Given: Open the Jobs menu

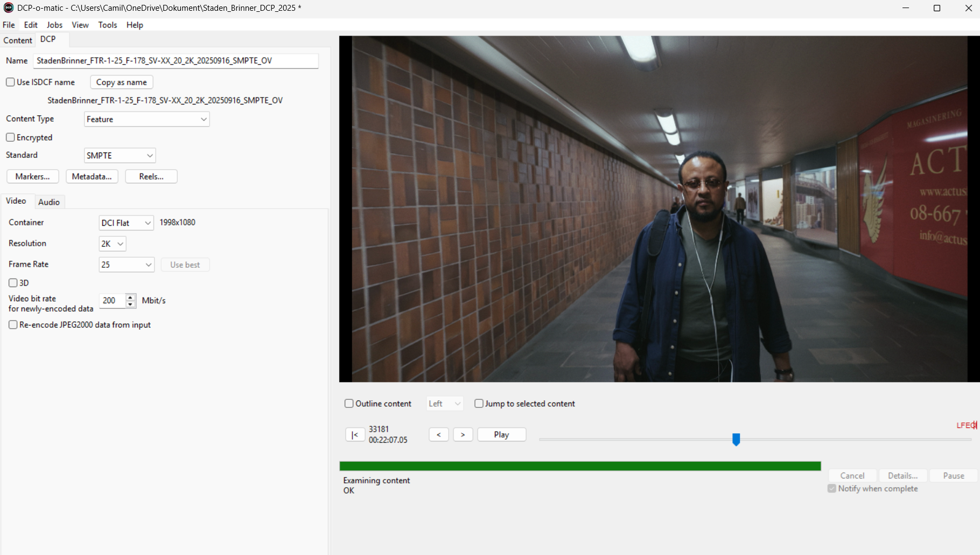Looking at the screenshot, I should (54, 25).
